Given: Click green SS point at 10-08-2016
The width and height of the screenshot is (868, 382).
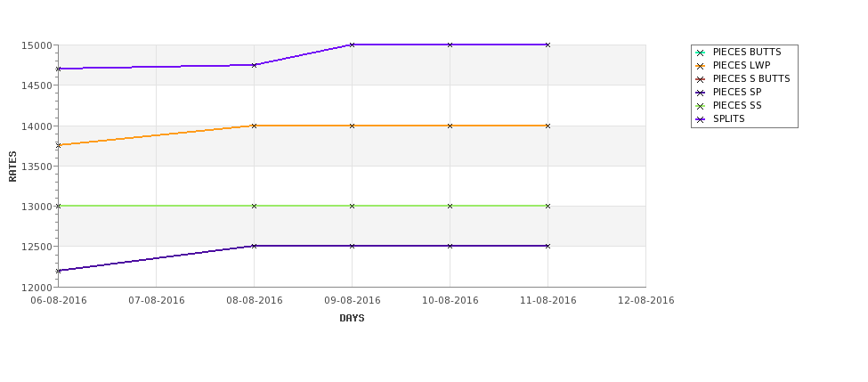Looking at the screenshot, I should [450, 206].
